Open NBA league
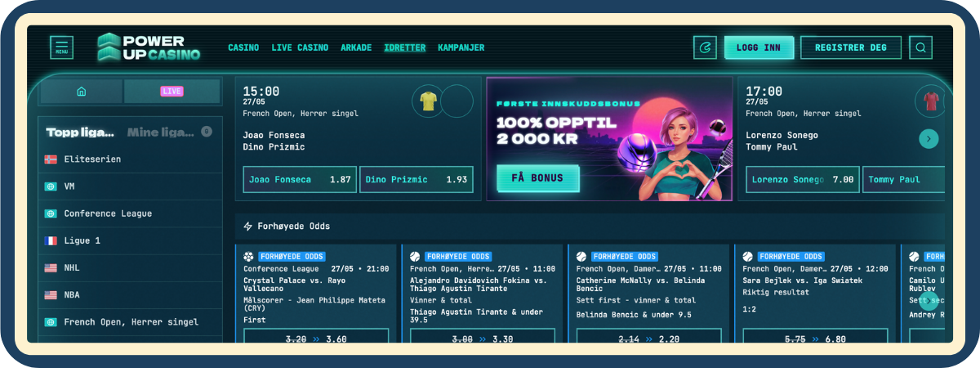This screenshot has height=368, width=980. 130,294
